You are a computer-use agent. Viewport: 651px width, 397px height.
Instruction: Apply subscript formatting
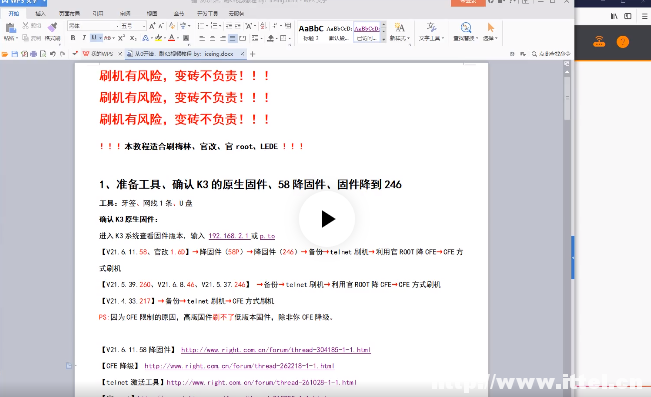(133, 38)
